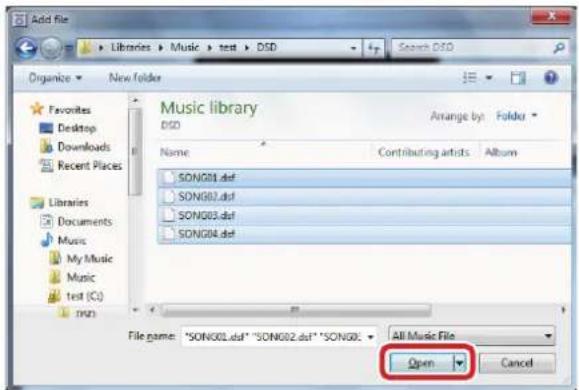Screen dimensions: 579x390
Task: Click DSD in the address path
Action: pos(267,48)
